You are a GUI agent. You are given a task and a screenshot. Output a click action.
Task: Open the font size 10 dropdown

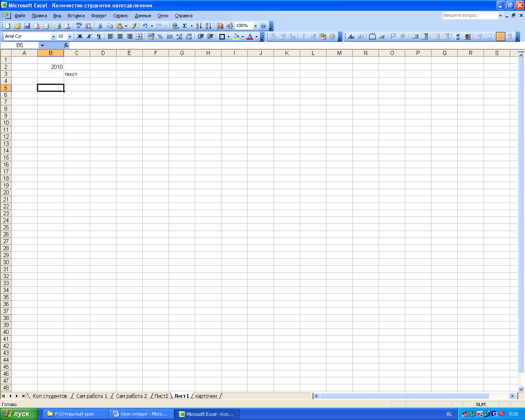(x=70, y=37)
